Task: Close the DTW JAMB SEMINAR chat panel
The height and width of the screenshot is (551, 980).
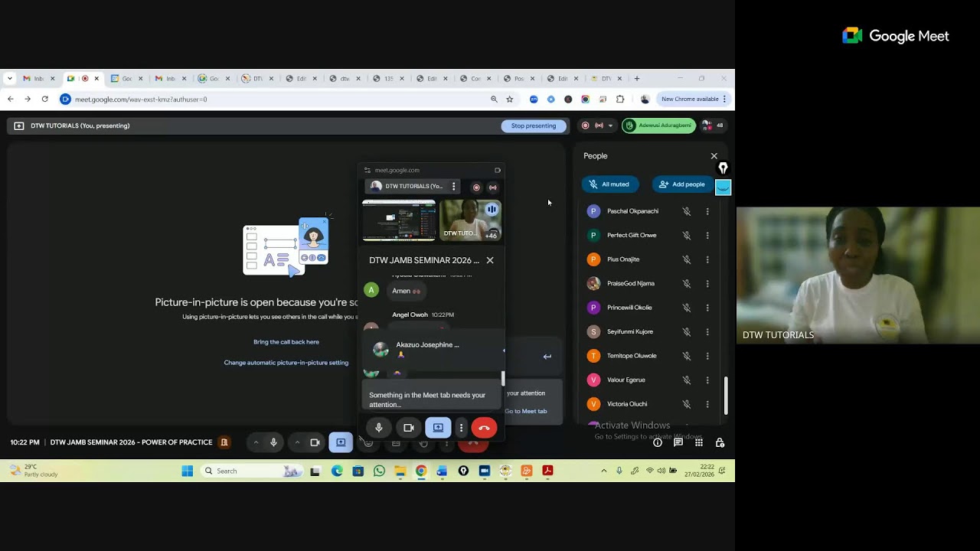Action: [490, 260]
